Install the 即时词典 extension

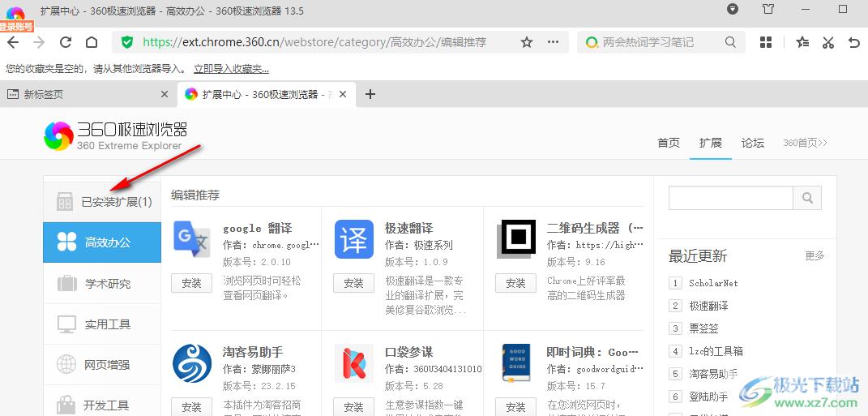pyautogui.click(x=516, y=407)
